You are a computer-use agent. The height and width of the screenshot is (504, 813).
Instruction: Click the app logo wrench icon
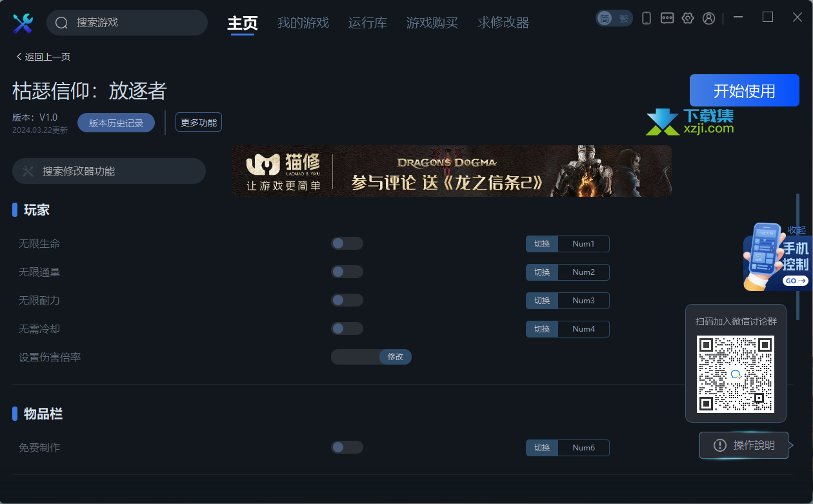pos(23,23)
